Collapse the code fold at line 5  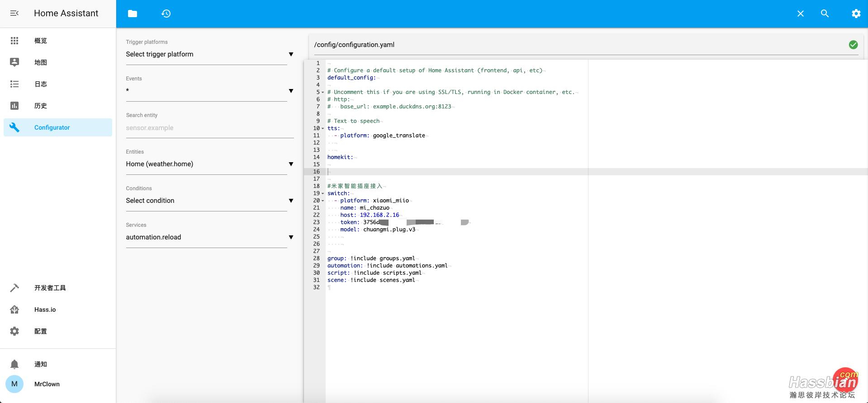click(323, 92)
